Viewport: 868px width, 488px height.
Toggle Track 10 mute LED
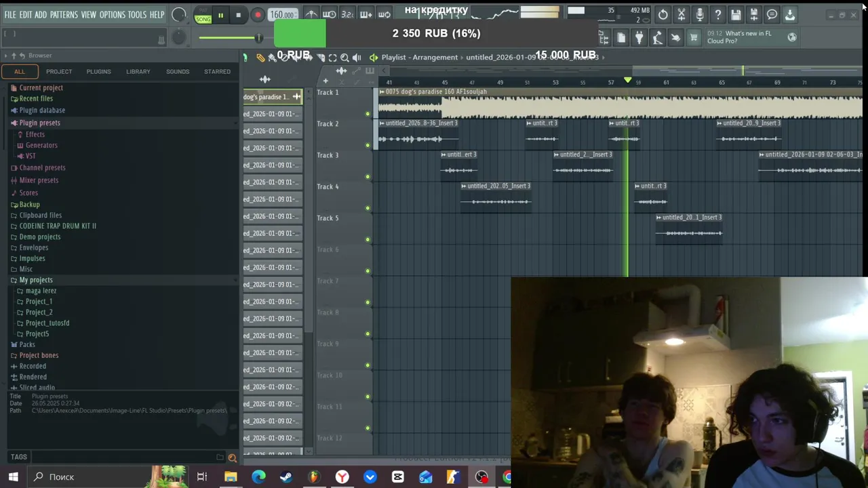point(368,396)
